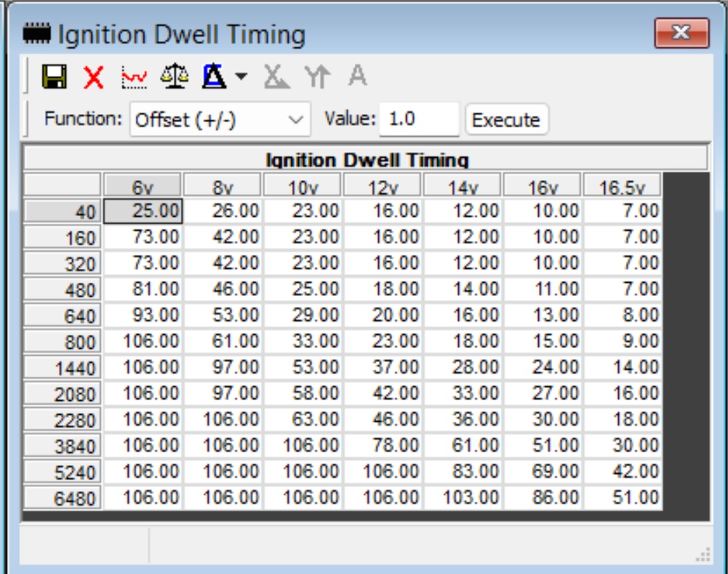The width and height of the screenshot is (728, 574).
Task: Open the Function dropdown showing Offset (+/-)
Action: click(219, 120)
